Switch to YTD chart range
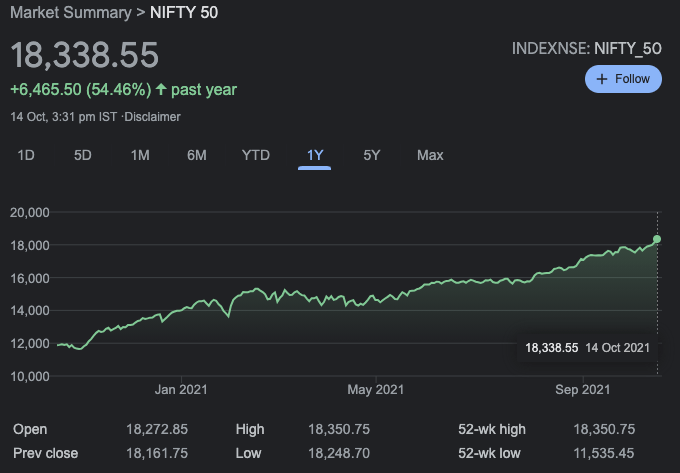Viewport: 680px width, 473px height. (x=256, y=155)
